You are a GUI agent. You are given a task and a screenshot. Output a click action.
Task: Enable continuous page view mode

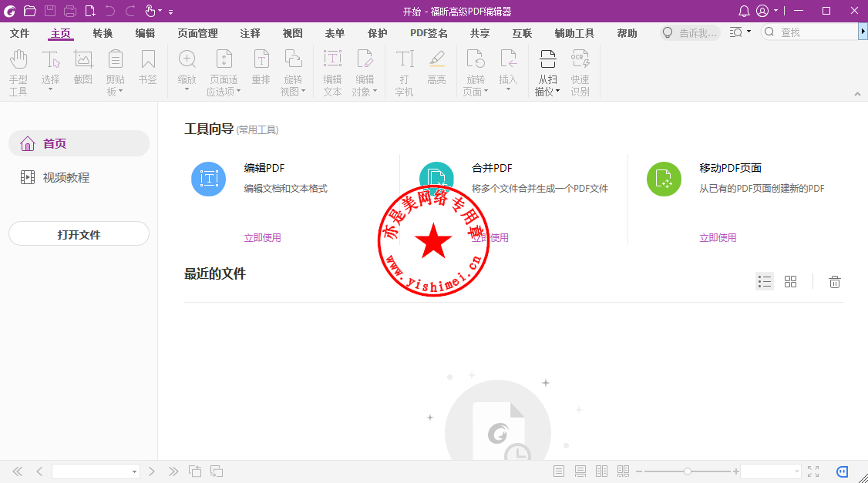(x=580, y=471)
